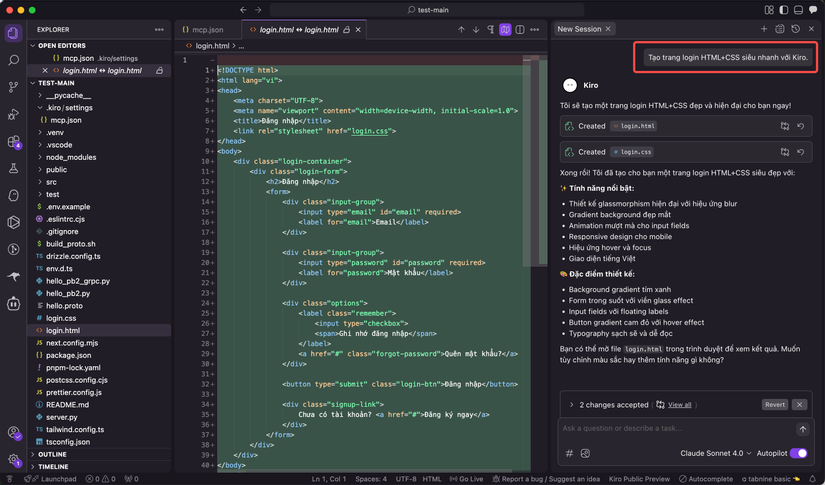Send the chat message arrow button
The height and width of the screenshot is (485, 825).
(x=802, y=429)
